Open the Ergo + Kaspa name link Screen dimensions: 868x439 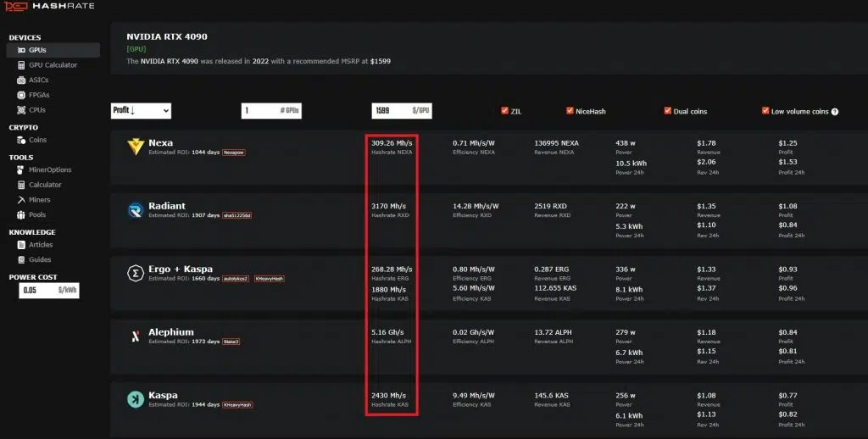pyautogui.click(x=181, y=269)
